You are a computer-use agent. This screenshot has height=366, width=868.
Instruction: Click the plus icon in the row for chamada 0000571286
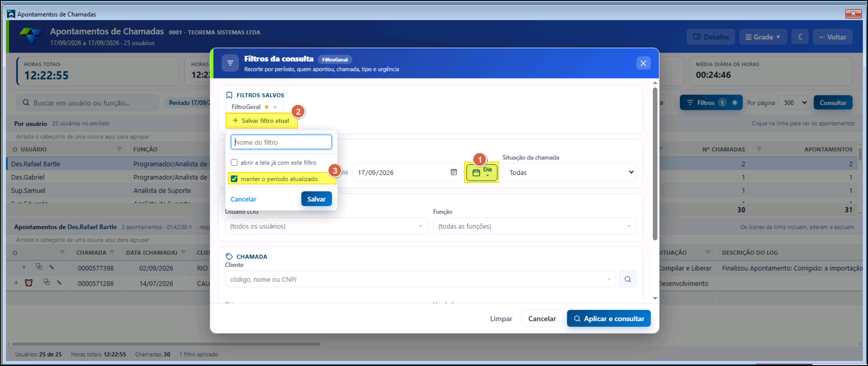[x=16, y=282]
